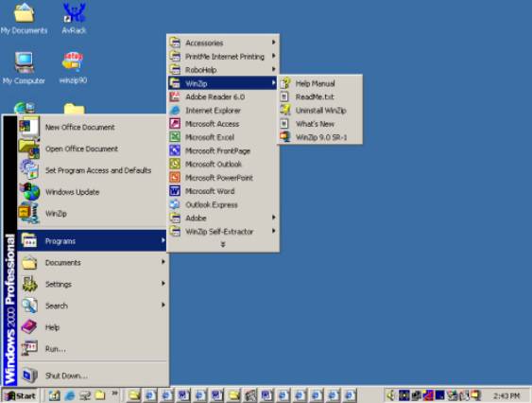The height and width of the screenshot is (403, 532).
Task: Expand the Adobe program folder
Action: (223, 218)
